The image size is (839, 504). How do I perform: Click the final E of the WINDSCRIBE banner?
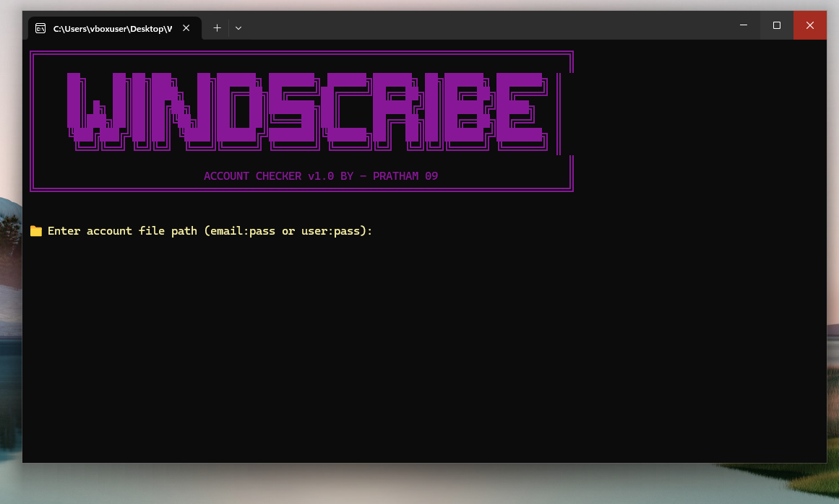pyautogui.click(x=520, y=110)
